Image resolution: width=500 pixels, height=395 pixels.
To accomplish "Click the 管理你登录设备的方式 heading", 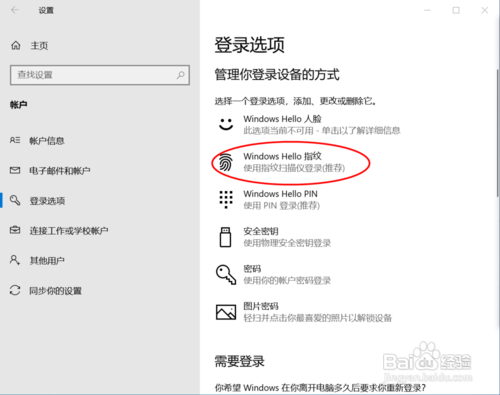I will [x=277, y=75].
